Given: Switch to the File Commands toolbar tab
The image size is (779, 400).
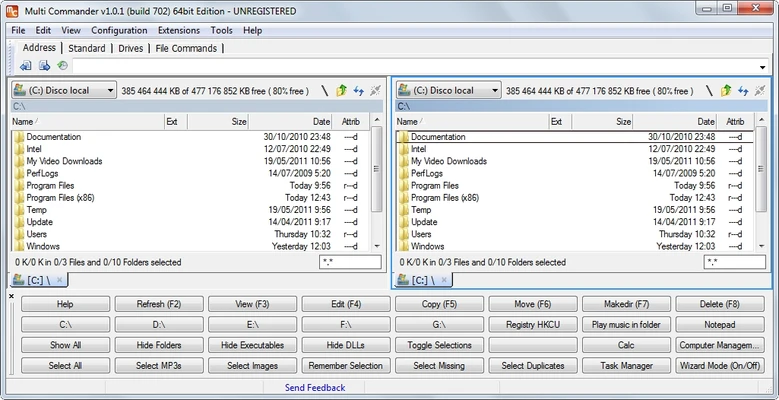Looking at the screenshot, I should (x=186, y=48).
